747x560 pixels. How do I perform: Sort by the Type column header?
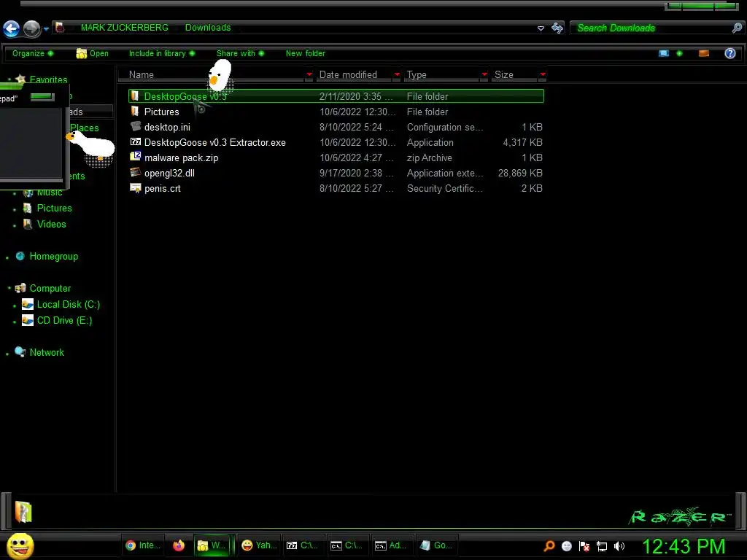click(x=417, y=75)
